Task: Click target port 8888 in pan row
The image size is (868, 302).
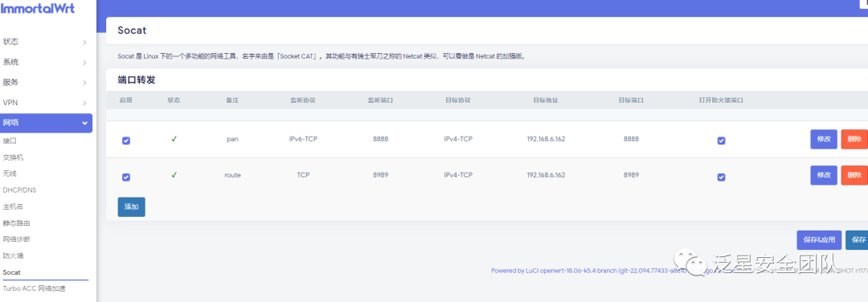Action: click(x=631, y=139)
